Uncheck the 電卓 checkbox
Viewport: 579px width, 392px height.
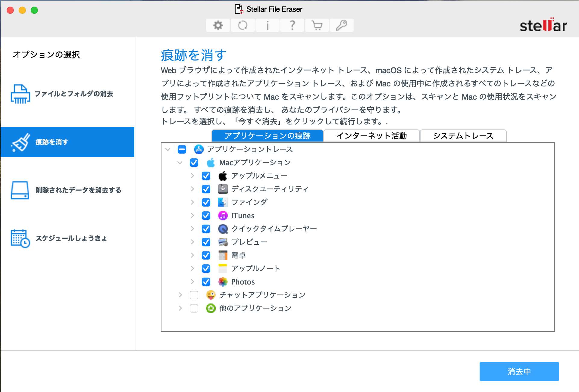click(206, 255)
